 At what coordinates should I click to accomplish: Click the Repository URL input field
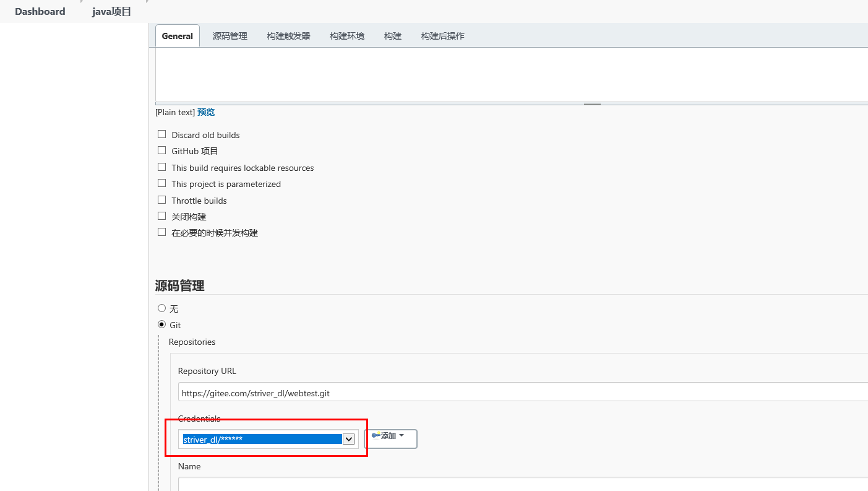pyautogui.click(x=523, y=393)
